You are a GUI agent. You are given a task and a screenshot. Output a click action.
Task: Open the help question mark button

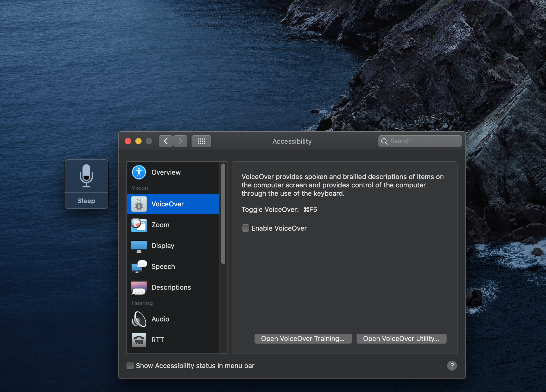(452, 366)
